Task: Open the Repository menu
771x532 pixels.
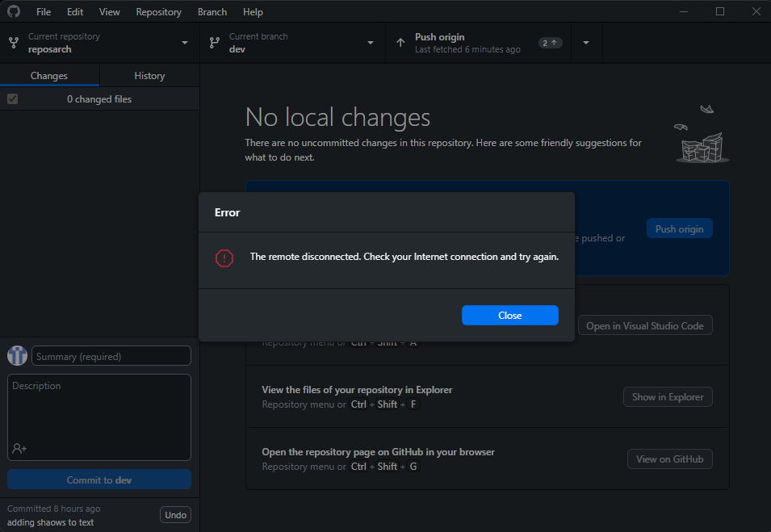Action: tap(158, 11)
